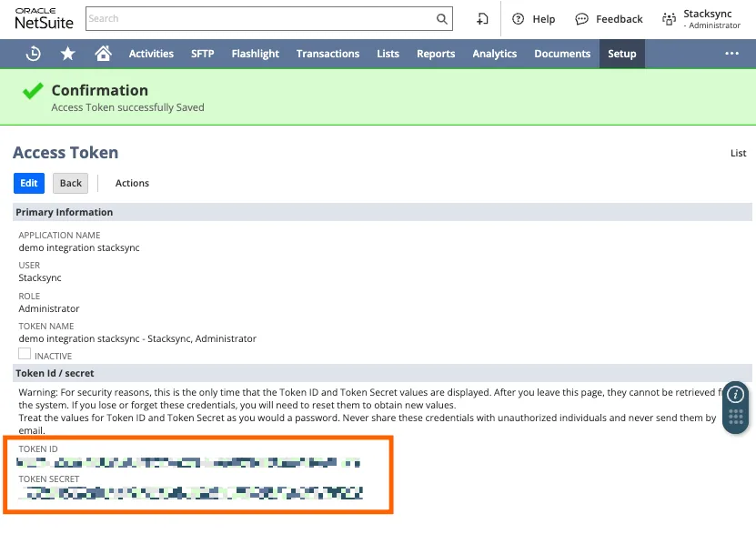Open the Lists menu
This screenshot has width=756, height=534.
point(388,54)
